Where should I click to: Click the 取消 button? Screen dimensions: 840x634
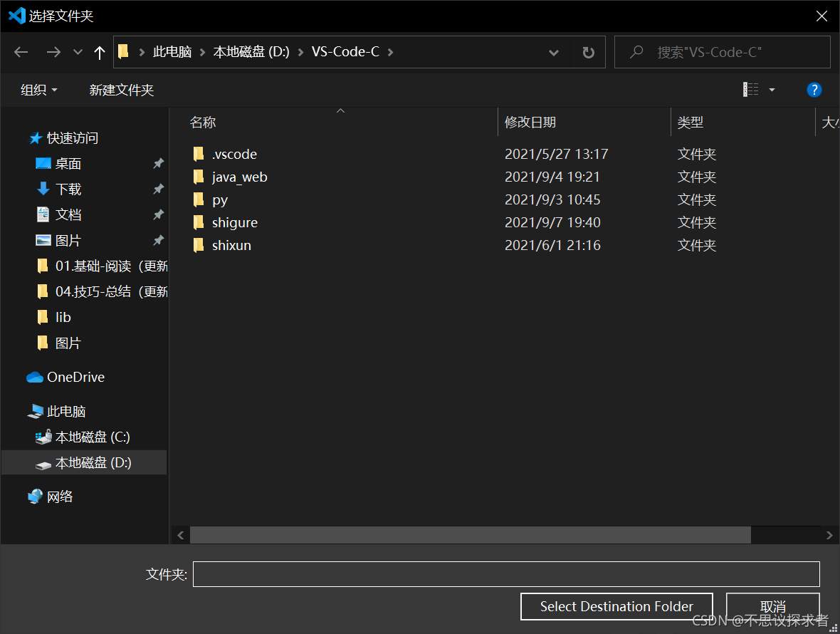pyautogui.click(x=772, y=606)
